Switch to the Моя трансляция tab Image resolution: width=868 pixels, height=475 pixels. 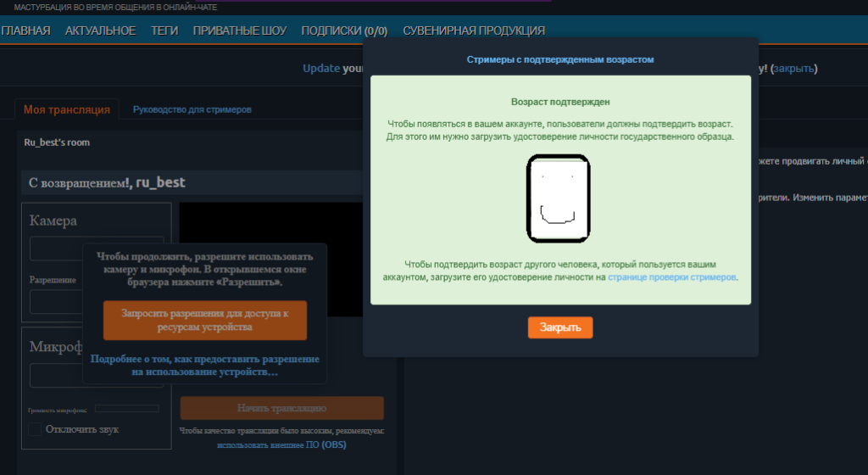point(66,109)
